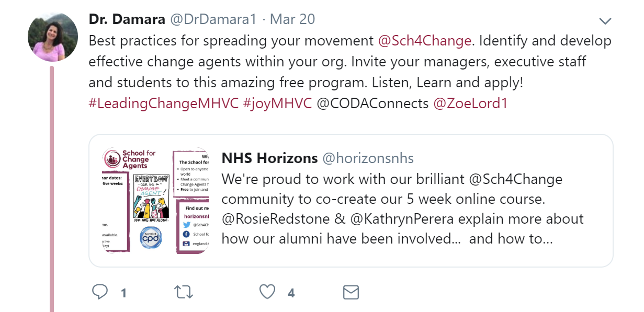Click the reply speech bubble icon
The width and height of the screenshot is (644, 312).
pyautogui.click(x=100, y=292)
